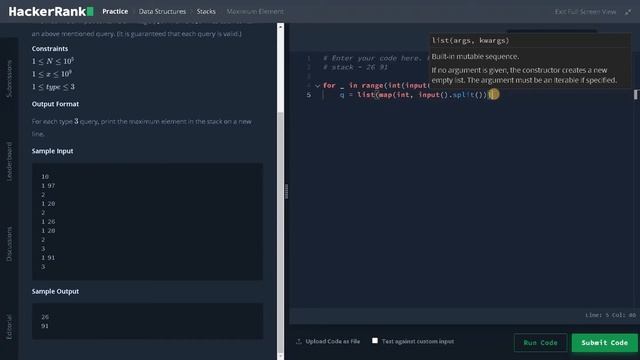Click '26' in sample output
Screen dimensions: 640x360
(45, 317)
